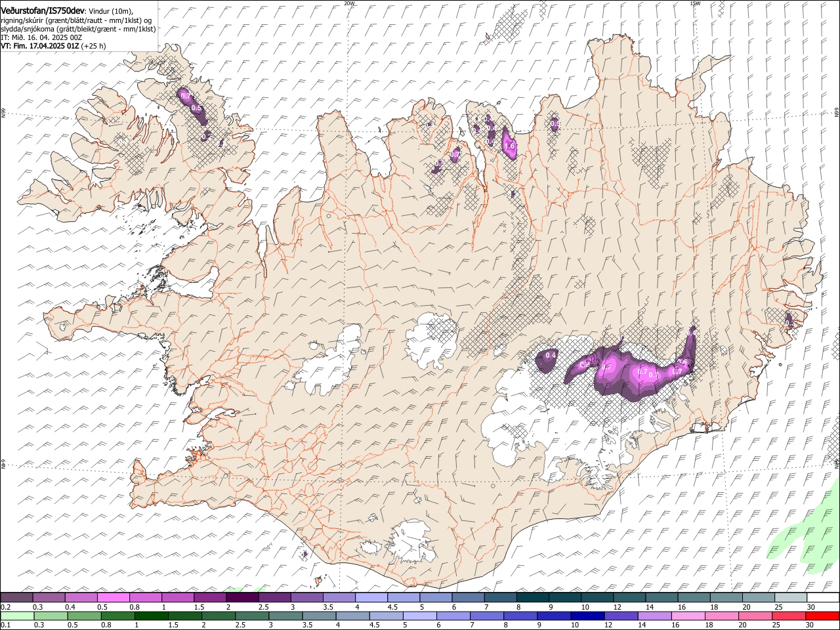Pick dark teal swatch between 8 and 9
This screenshot has height=630, width=840.
tap(532, 598)
